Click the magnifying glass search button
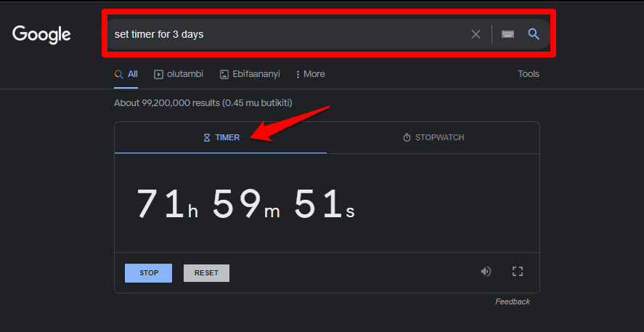 (x=534, y=33)
